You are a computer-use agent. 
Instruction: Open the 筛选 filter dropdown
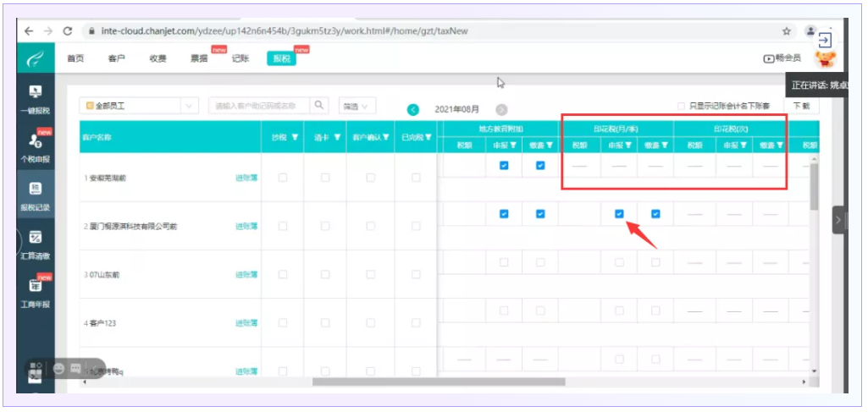click(357, 106)
